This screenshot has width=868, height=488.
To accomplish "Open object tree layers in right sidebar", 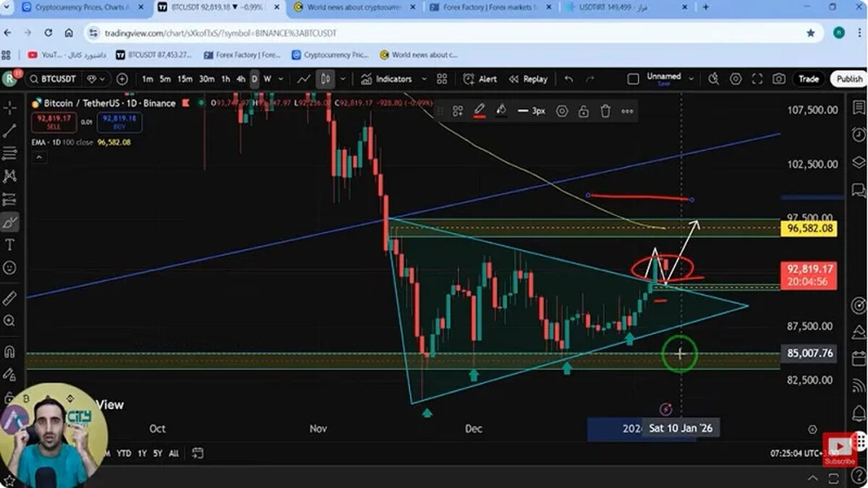I will [x=859, y=160].
